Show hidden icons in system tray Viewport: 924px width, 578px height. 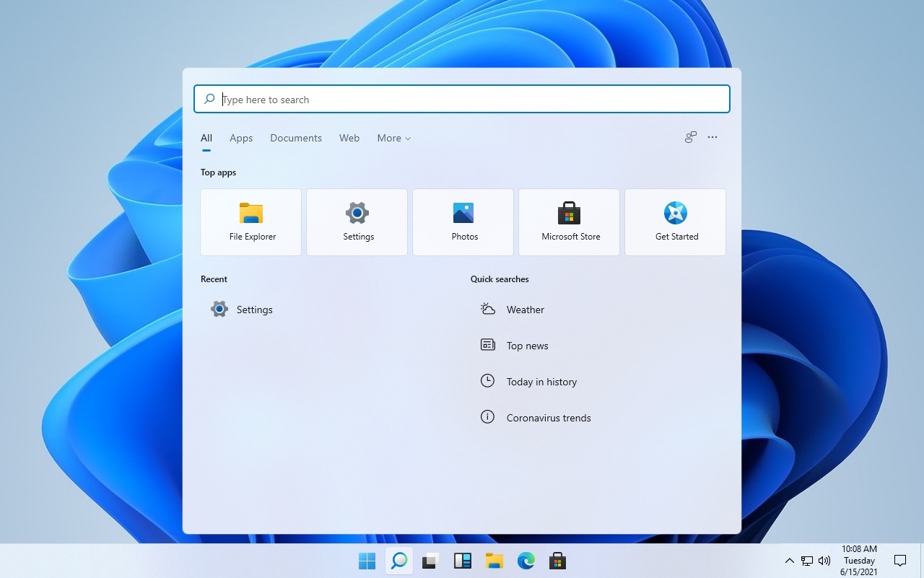click(789, 561)
